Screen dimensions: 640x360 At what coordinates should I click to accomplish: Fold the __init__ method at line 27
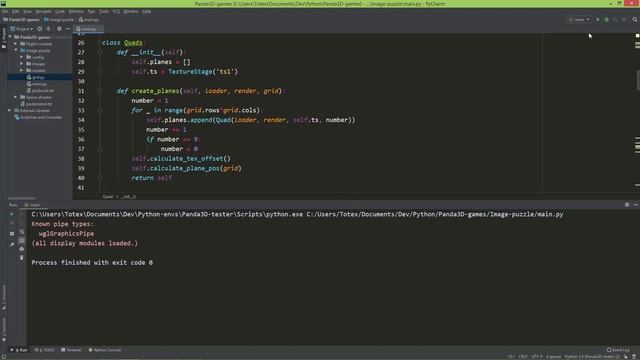pos(100,52)
